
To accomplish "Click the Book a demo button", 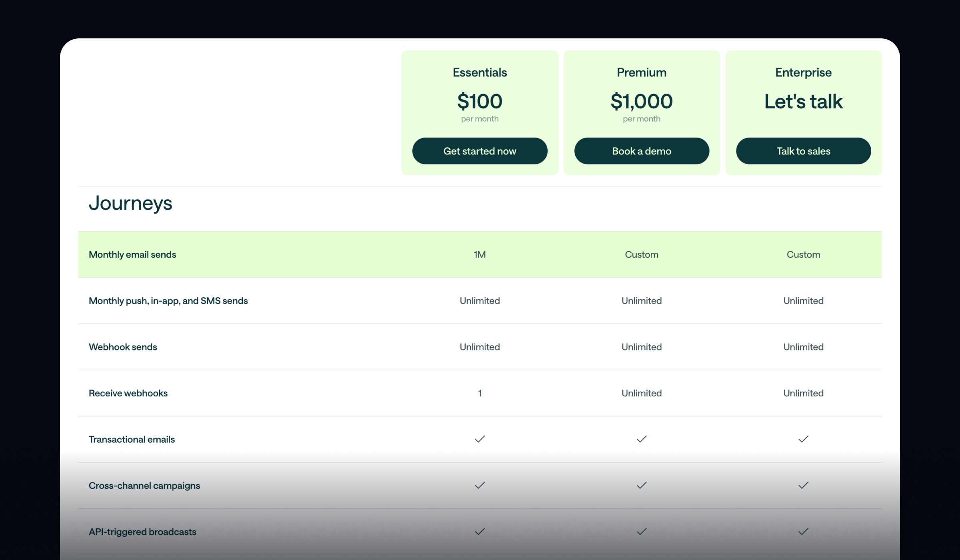I will (x=641, y=151).
